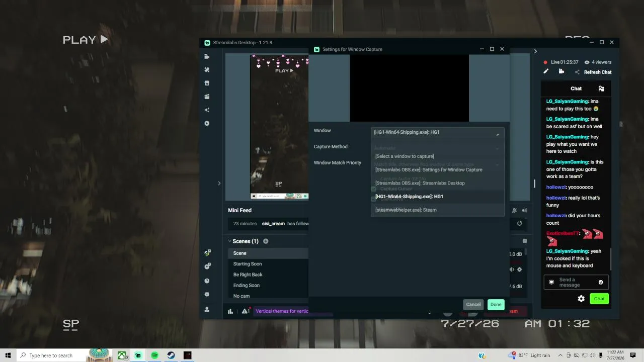Select '[Streamlabs OBS.exe]: Streamlabs Desktop' option

(437, 183)
